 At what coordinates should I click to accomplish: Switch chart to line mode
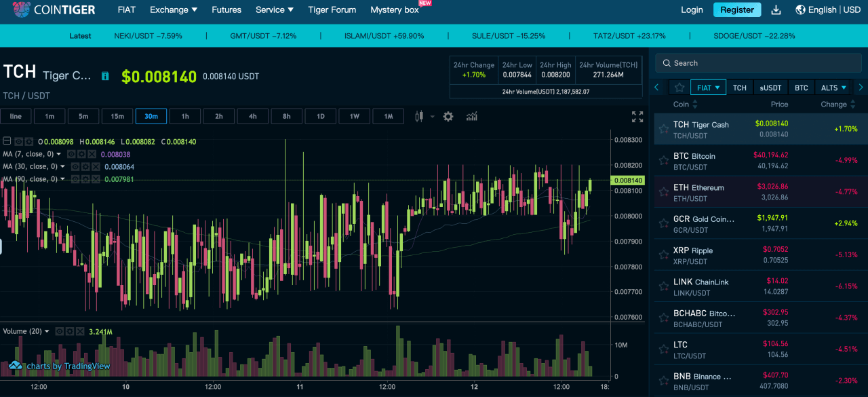point(16,117)
